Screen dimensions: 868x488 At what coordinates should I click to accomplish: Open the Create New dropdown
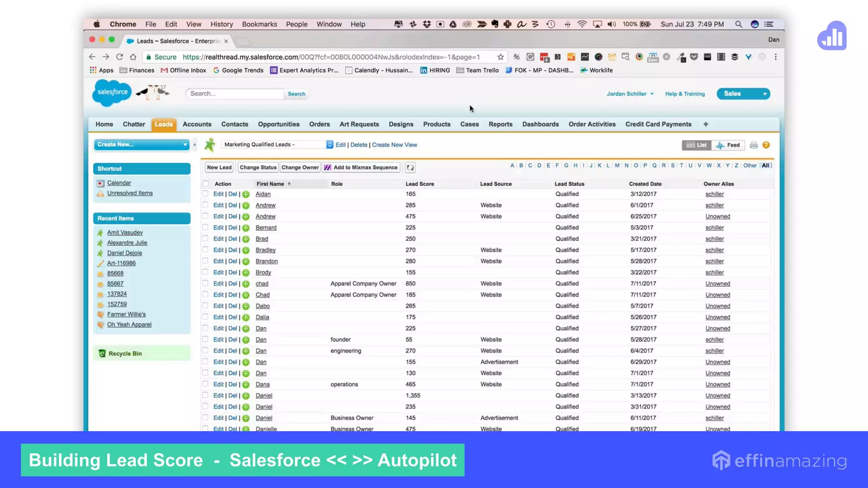(142, 144)
